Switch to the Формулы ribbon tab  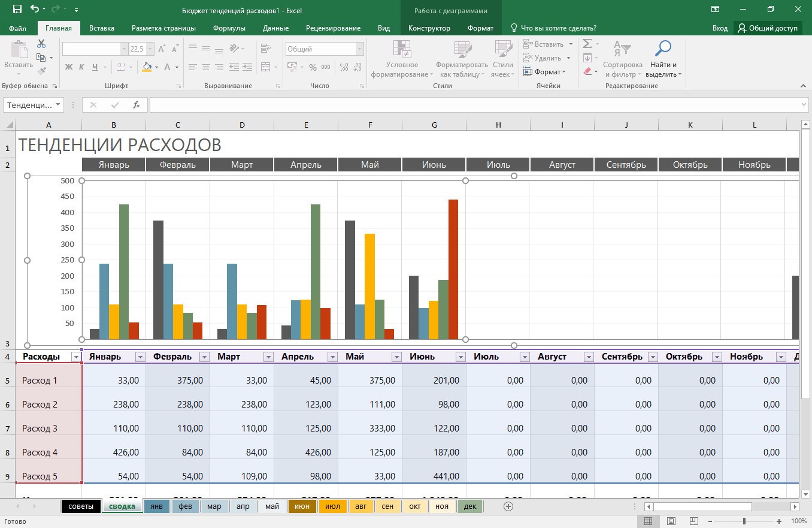pyautogui.click(x=229, y=28)
